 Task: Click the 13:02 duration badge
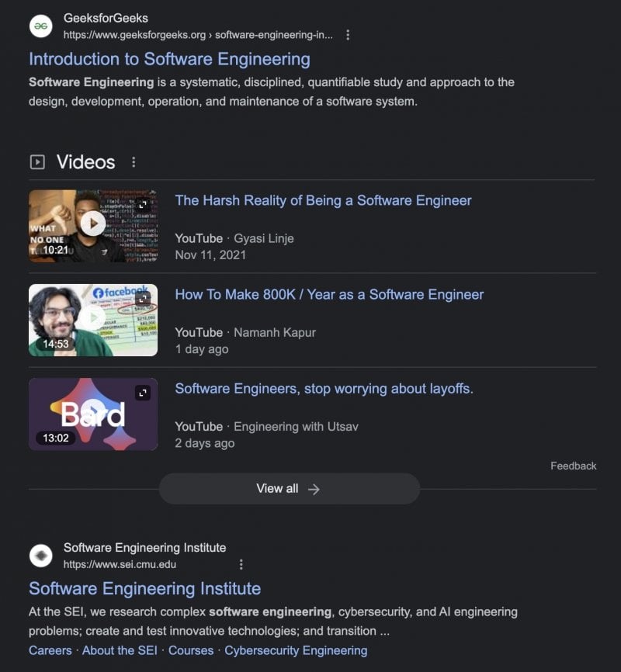coord(55,438)
